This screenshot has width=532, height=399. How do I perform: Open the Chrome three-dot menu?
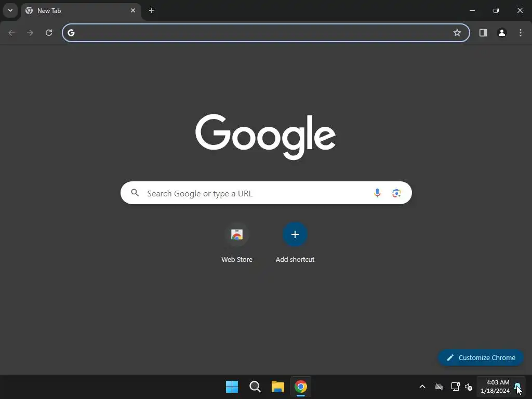pos(521,33)
